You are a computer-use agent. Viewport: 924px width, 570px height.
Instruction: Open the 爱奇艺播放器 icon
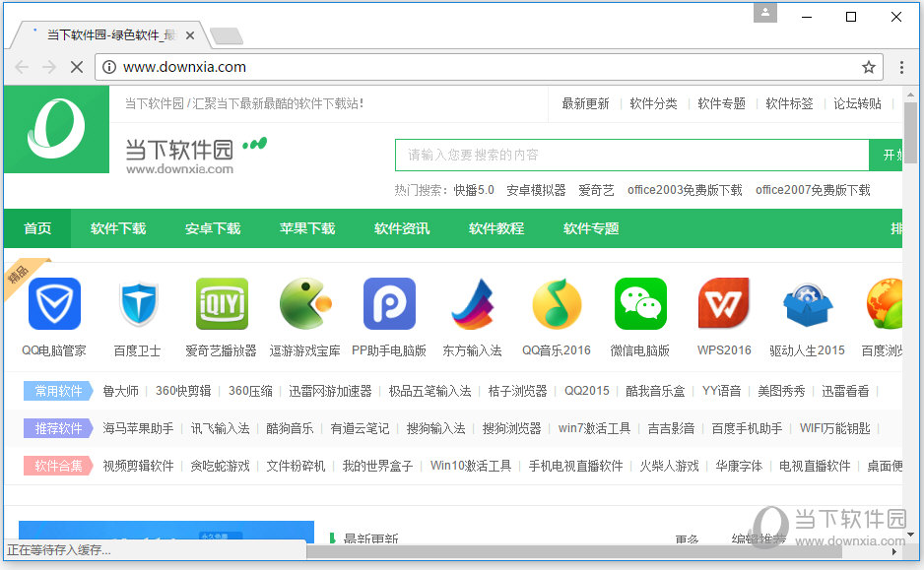[x=222, y=304]
